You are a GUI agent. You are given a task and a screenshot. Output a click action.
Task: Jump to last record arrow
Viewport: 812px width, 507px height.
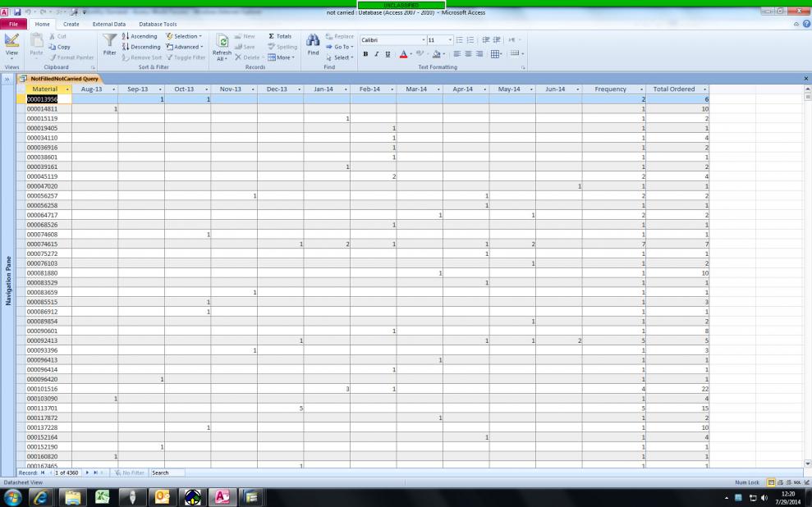[x=95, y=473]
